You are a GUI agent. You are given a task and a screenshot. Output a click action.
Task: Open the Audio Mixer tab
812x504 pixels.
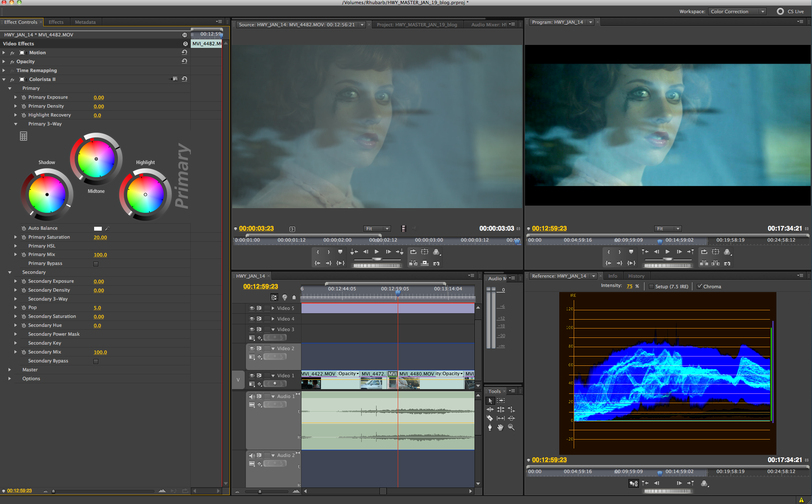[488, 25]
